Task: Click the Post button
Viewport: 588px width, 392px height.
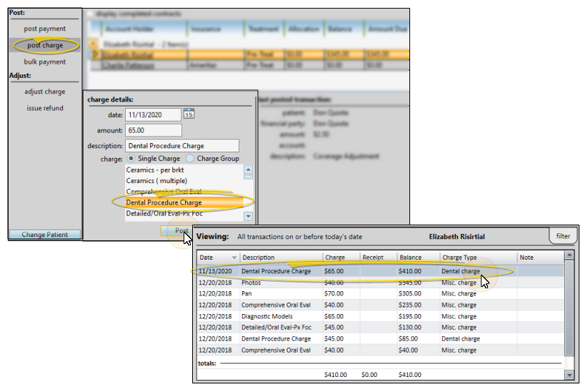Action: pyautogui.click(x=181, y=231)
